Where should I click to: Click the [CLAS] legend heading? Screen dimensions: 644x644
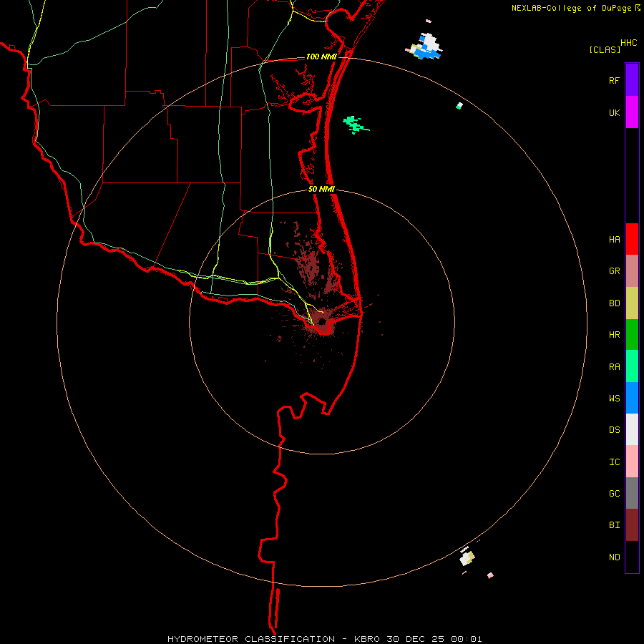coord(605,49)
